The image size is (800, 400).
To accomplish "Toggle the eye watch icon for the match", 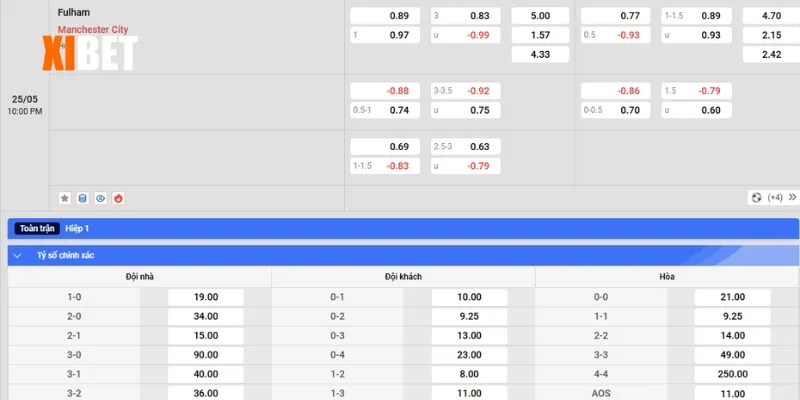I will (100, 198).
